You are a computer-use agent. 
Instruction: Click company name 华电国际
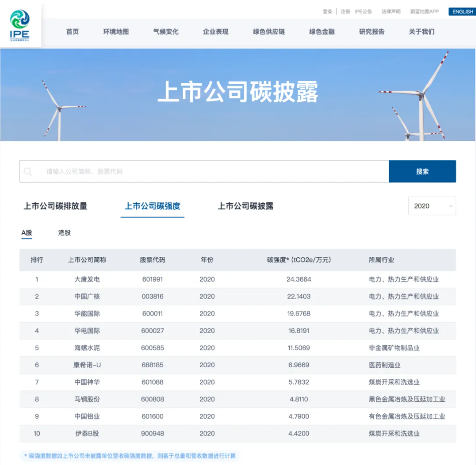pos(87,331)
